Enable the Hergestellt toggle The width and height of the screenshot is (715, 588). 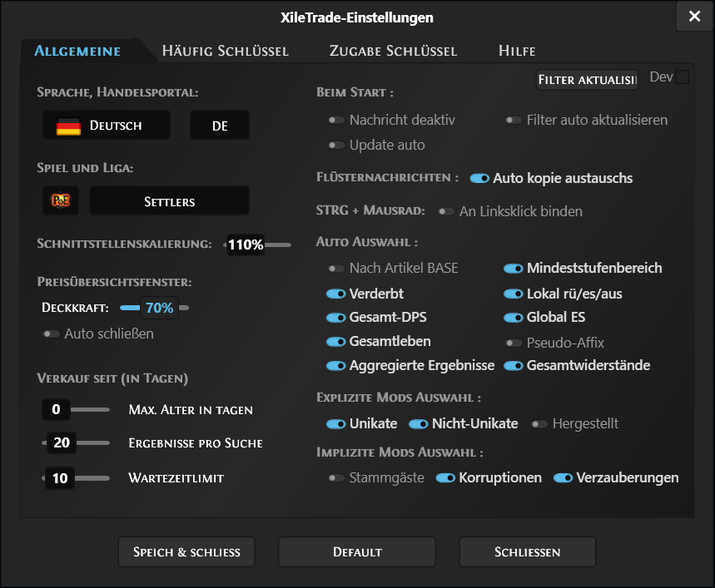[539, 424]
